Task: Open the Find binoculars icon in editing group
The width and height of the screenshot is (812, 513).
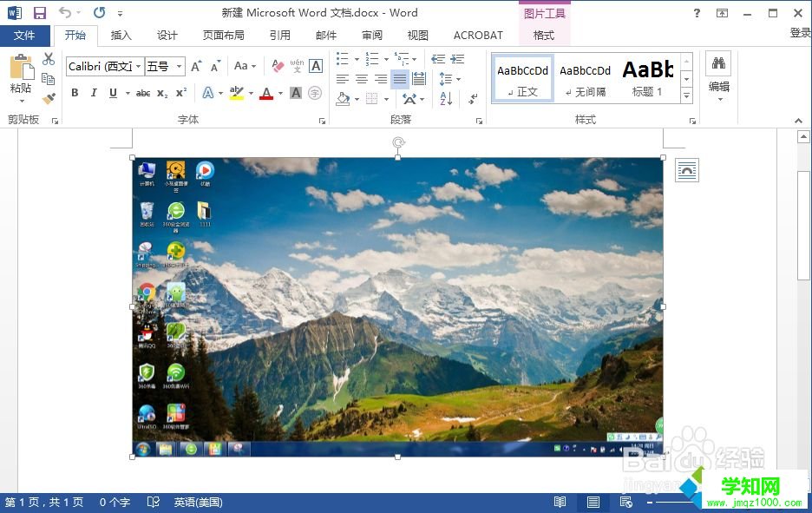Action: pyautogui.click(x=718, y=64)
